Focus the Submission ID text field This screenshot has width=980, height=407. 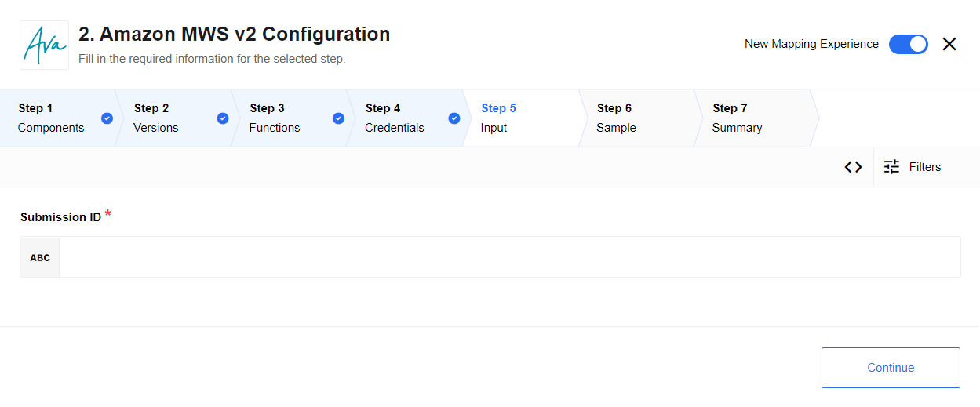pyautogui.click(x=510, y=257)
